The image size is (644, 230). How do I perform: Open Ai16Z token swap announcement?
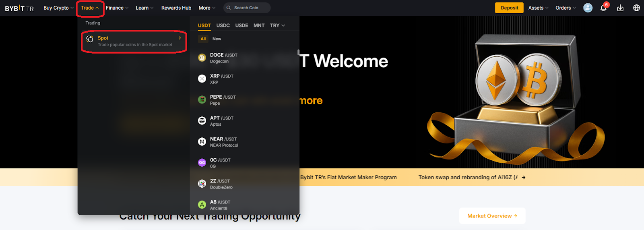tap(468, 177)
